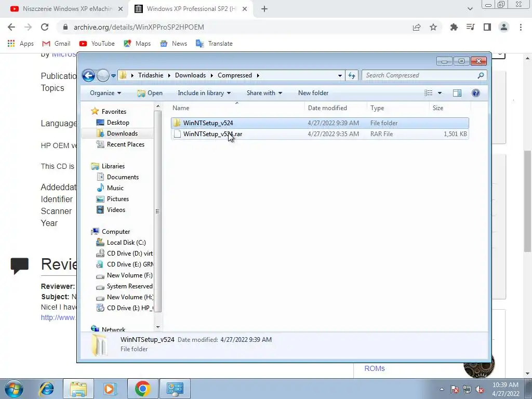
Task: Toggle the preview pane
Action: tap(457, 93)
